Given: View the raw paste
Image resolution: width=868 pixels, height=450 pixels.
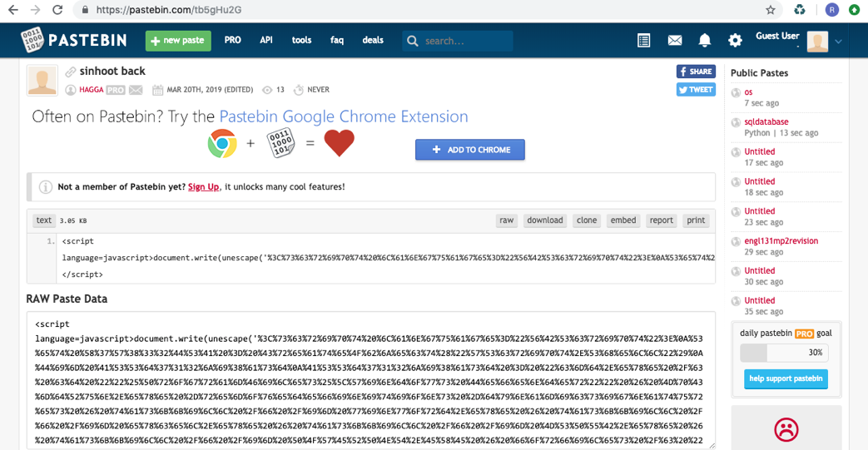Looking at the screenshot, I should [x=507, y=220].
